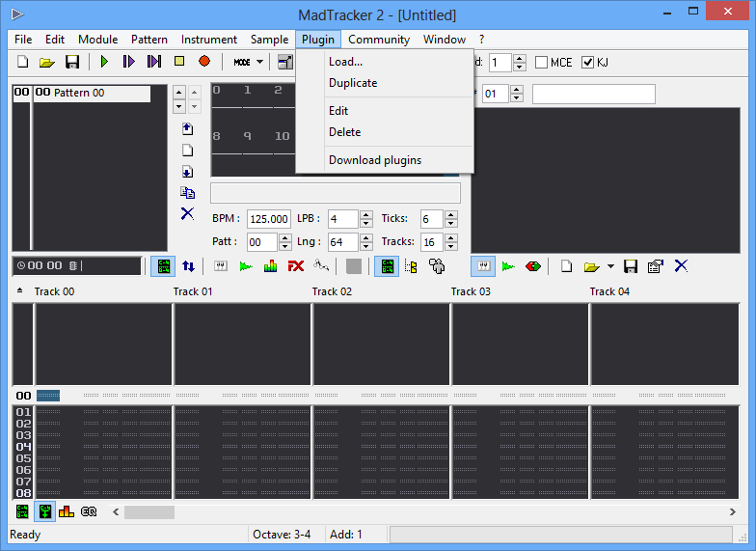Viewport: 756px width, 551px height.
Task: Start recording with the red circle button
Action: (204, 62)
